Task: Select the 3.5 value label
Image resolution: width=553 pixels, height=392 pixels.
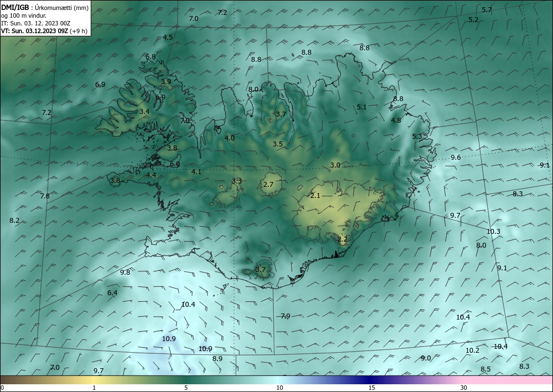Action: click(278, 144)
